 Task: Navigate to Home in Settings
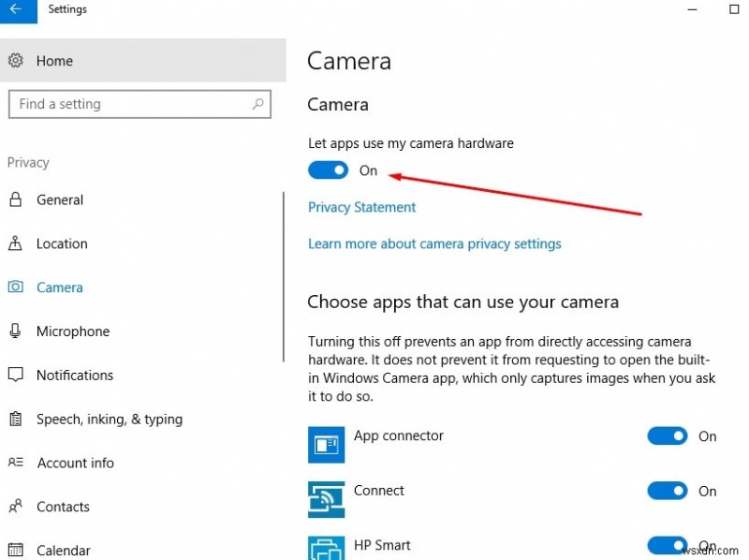pos(56,60)
